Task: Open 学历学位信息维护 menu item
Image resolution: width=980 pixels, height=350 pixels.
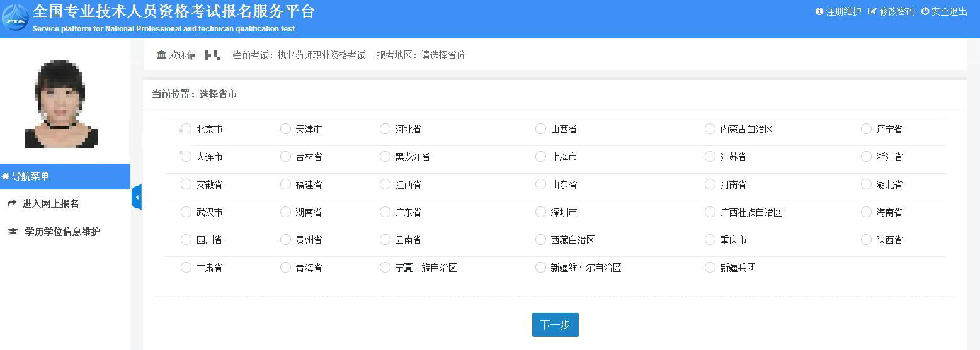Action: (x=62, y=232)
